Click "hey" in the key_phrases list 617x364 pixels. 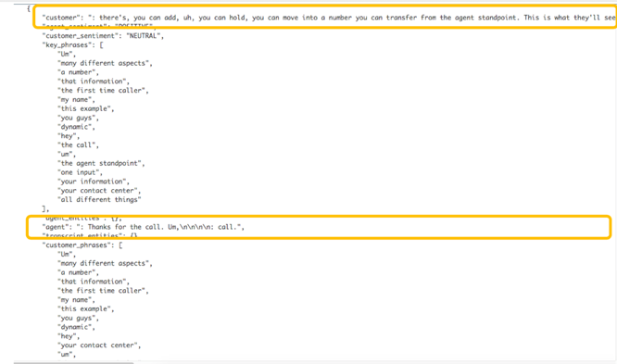click(69, 136)
